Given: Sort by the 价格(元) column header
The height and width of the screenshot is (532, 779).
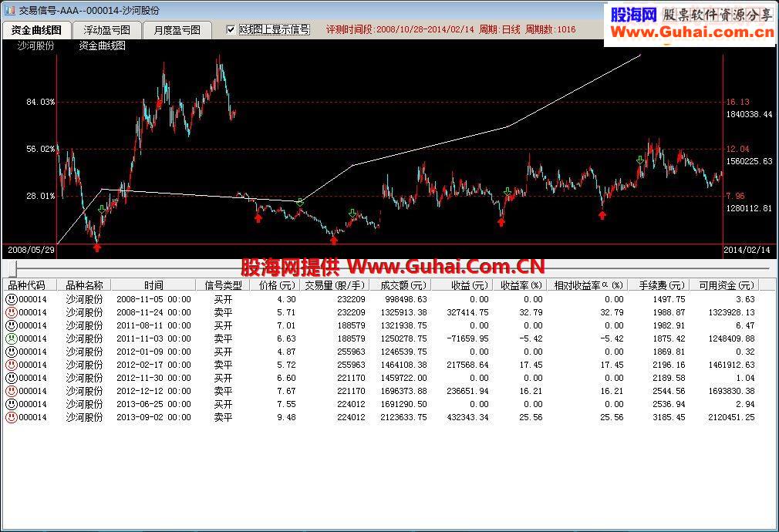Looking at the screenshot, I should 275,285.
